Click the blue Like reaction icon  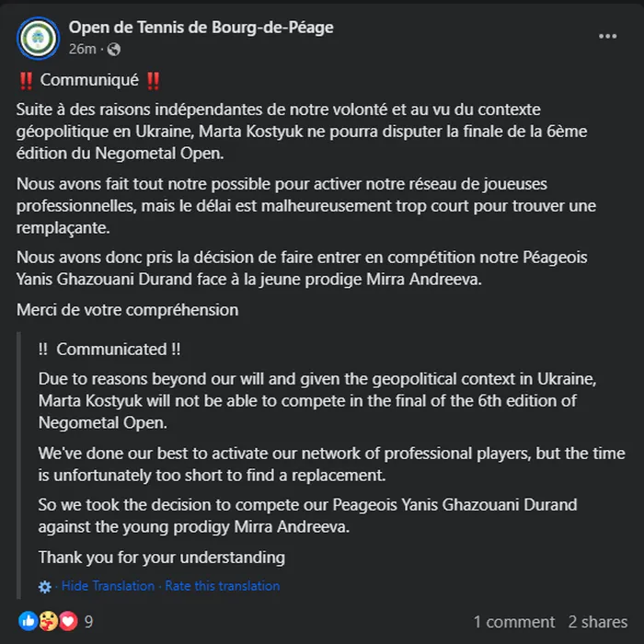[28, 621]
